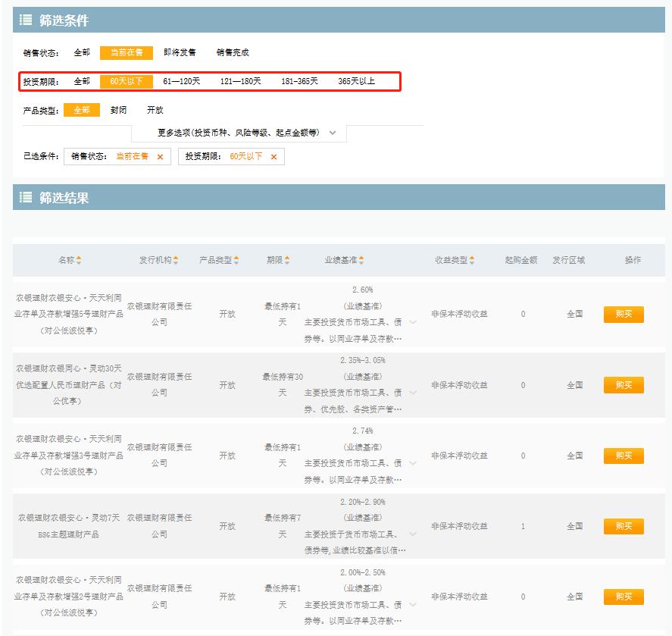Remove the 投资期限 60天以下 selected condition

click(273, 157)
